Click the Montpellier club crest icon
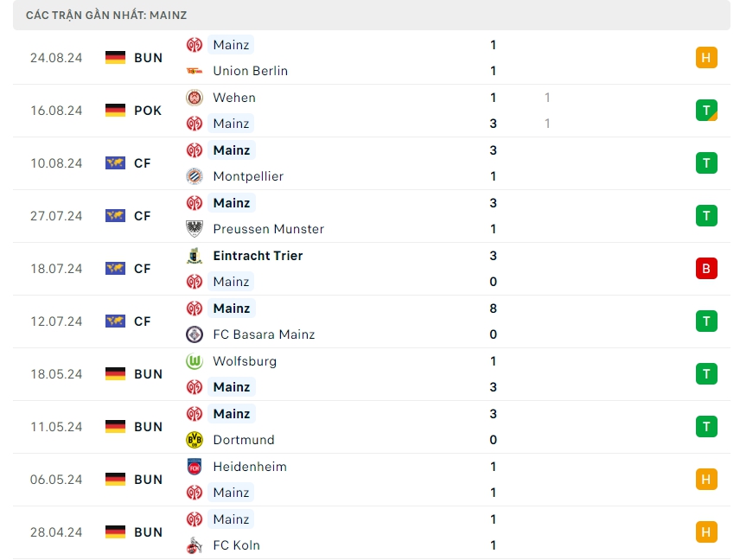Image resolution: width=740 pixels, height=560 pixels. [x=195, y=176]
